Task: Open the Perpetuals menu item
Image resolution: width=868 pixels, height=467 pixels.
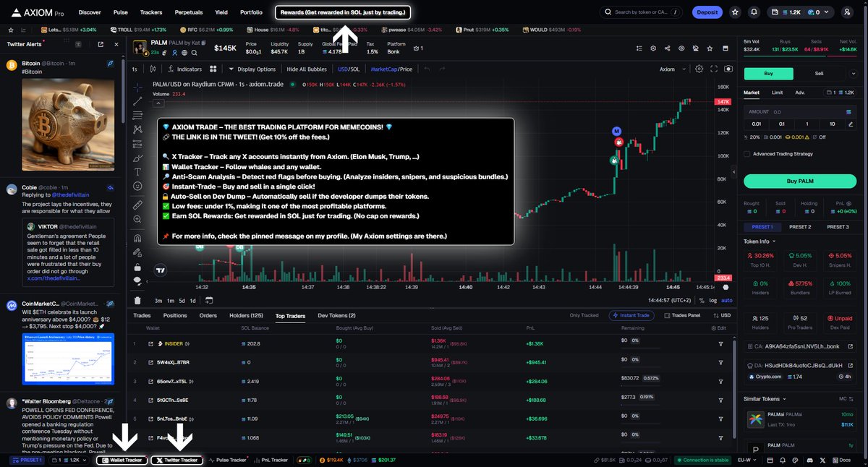Action: click(189, 12)
